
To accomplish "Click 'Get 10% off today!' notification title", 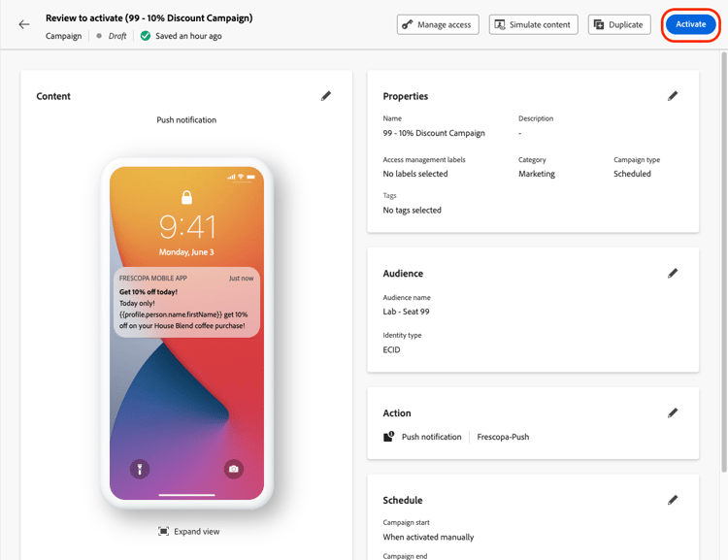I will pos(149,291).
